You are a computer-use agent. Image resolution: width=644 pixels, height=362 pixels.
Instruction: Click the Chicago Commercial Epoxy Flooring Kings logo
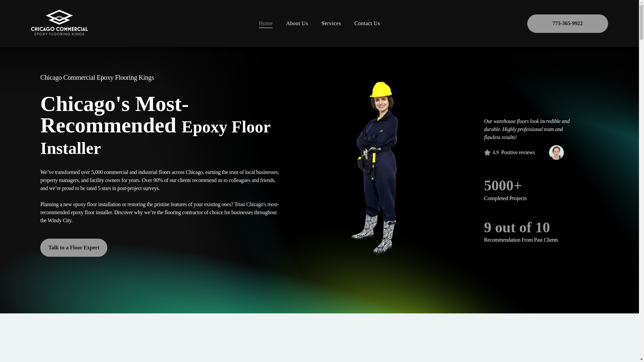pyautogui.click(x=59, y=23)
